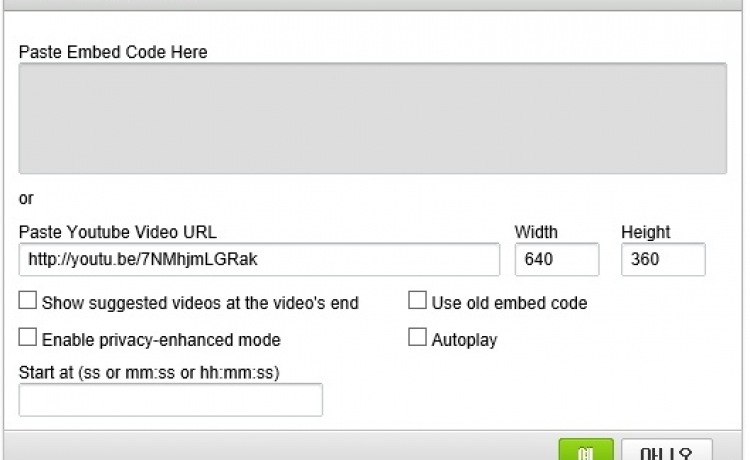
Task: Click the "Show suggested videos at the video's end" label
Action: (200, 302)
